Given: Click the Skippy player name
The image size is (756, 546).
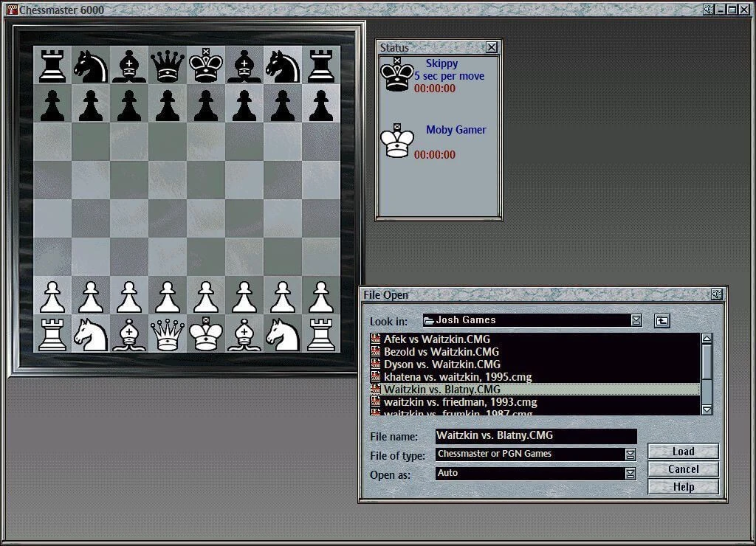Looking at the screenshot, I should point(441,63).
